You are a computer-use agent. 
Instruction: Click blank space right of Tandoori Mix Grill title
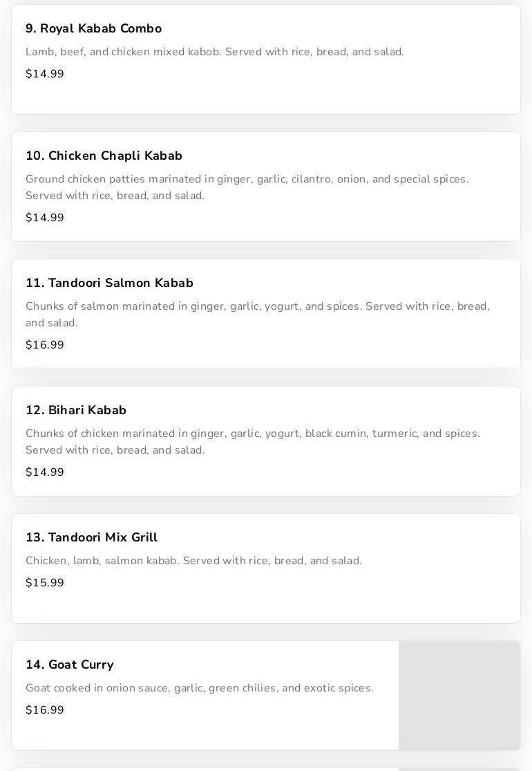332,537
